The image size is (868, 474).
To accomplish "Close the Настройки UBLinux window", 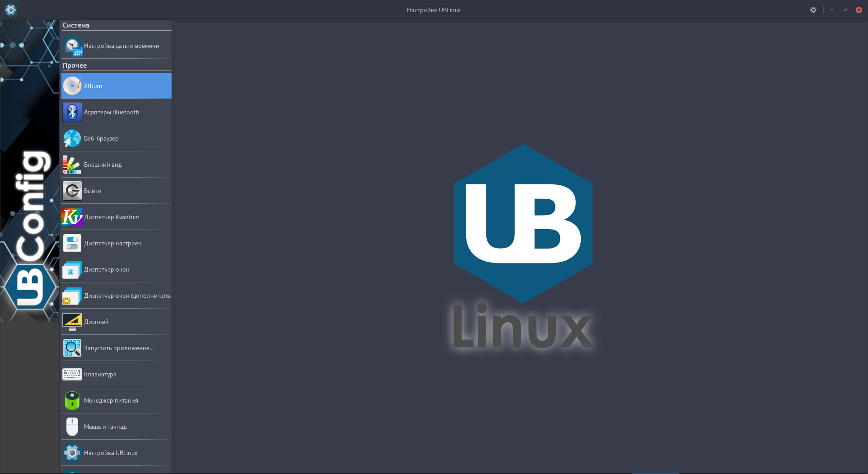I will (x=859, y=10).
